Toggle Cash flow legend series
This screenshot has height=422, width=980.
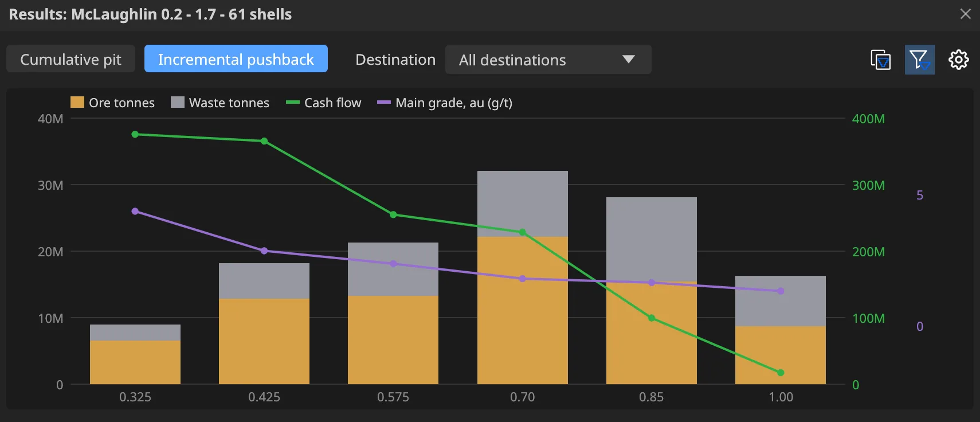click(324, 103)
